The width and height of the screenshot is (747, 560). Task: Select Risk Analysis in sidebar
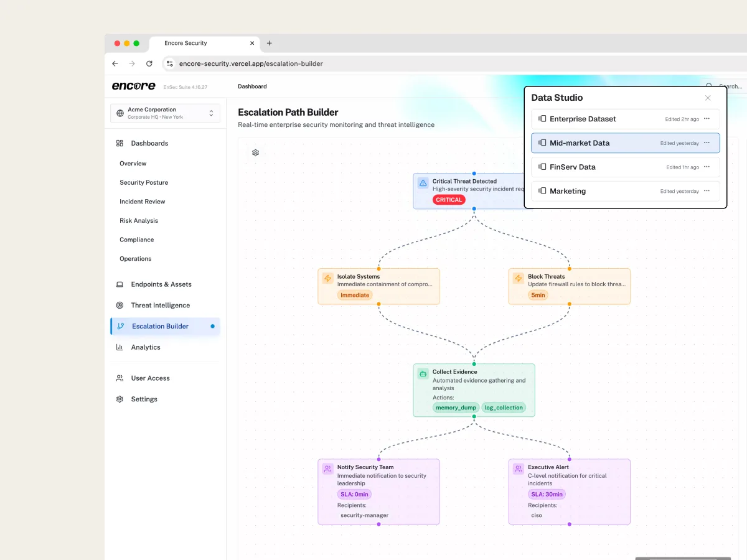click(139, 221)
